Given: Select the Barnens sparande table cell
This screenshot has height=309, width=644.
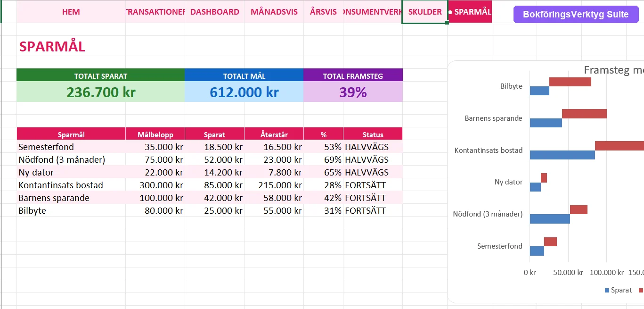Looking at the screenshot, I should coord(71,198).
